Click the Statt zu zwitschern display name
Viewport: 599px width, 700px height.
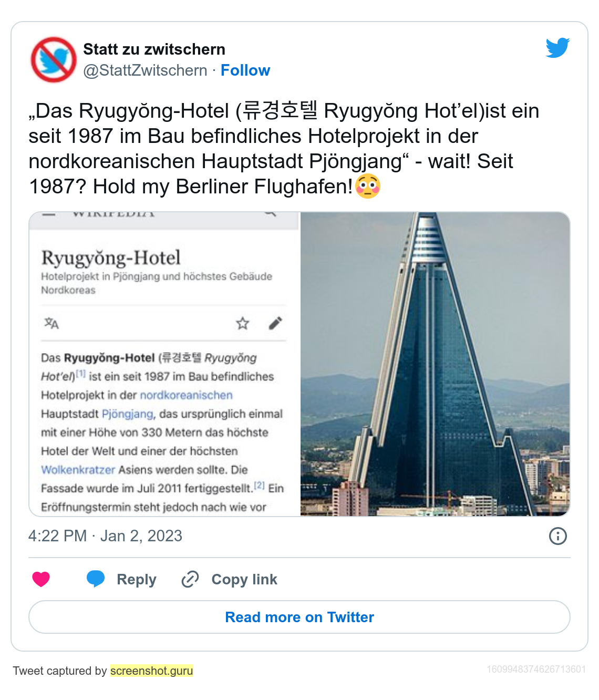point(154,49)
